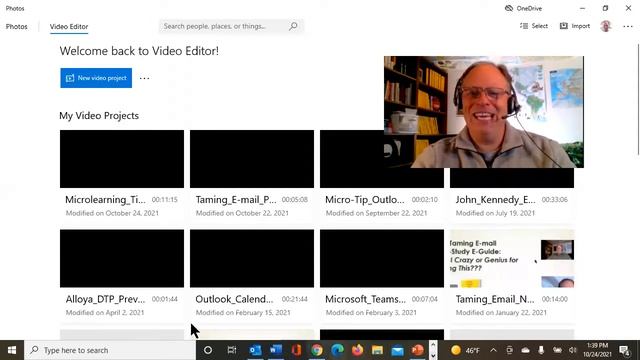Click the Micro-Tip_Outlo... project title
Screen dimensions: 640x360
pyautogui.click(x=364, y=200)
